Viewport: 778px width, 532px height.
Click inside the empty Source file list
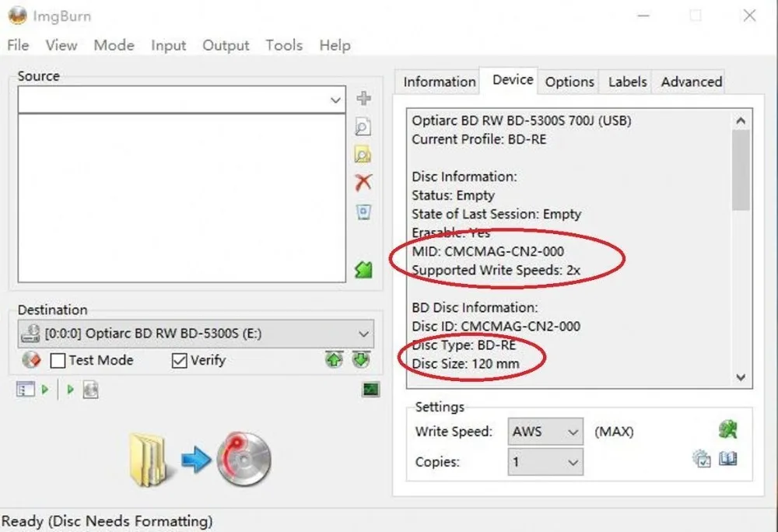pyautogui.click(x=181, y=198)
